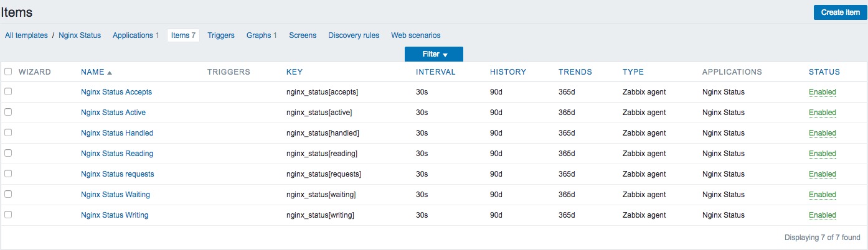The width and height of the screenshot is (868, 250).
Task: Check the Nginx Status Waiting row checkbox
Action: [9, 194]
